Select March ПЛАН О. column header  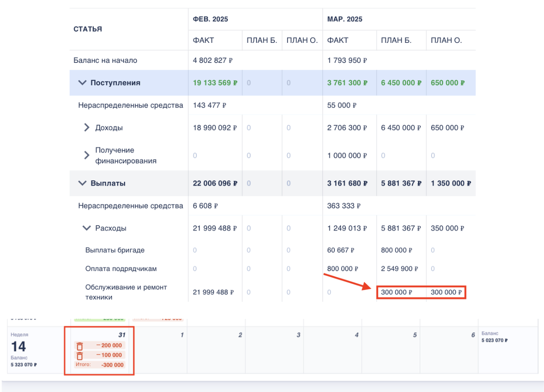446,41
